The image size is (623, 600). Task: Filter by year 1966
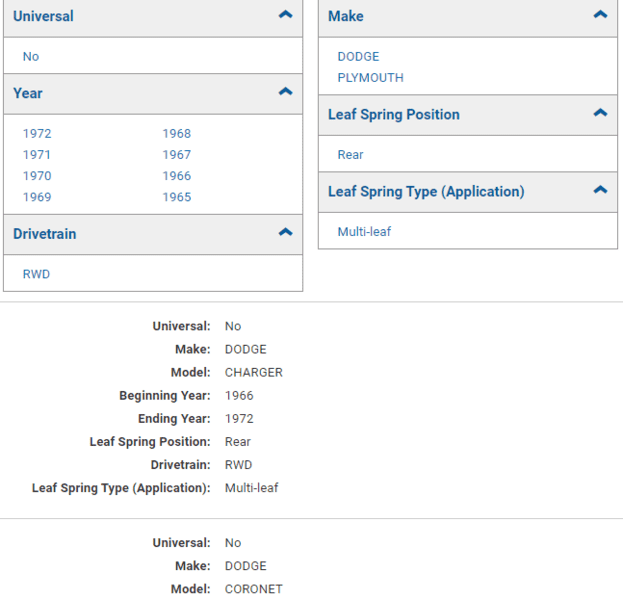click(177, 176)
